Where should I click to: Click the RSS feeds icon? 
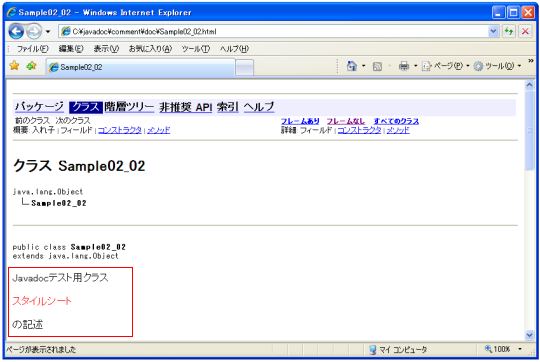tap(377, 66)
